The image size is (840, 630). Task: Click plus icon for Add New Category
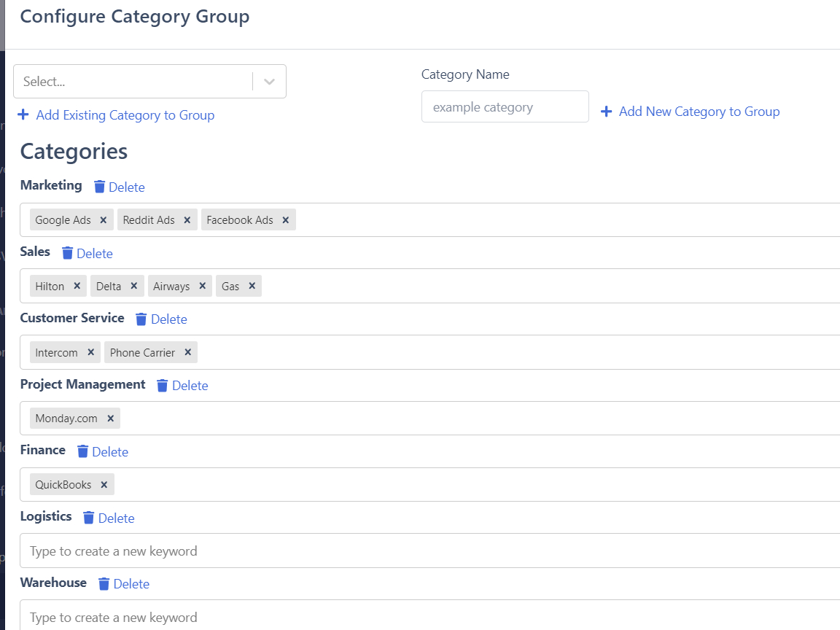click(x=606, y=112)
